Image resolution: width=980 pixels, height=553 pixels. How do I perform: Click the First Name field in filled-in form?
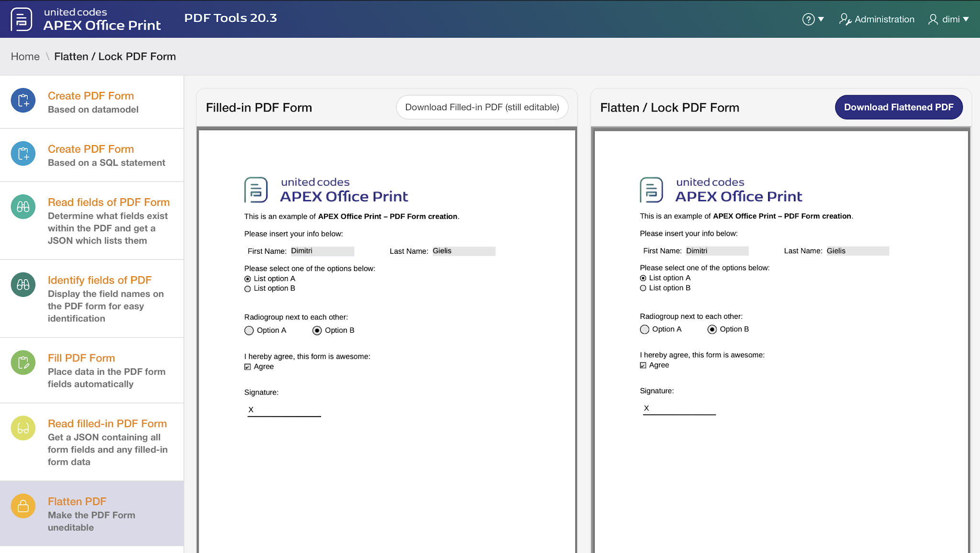click(x=322, y=251)
